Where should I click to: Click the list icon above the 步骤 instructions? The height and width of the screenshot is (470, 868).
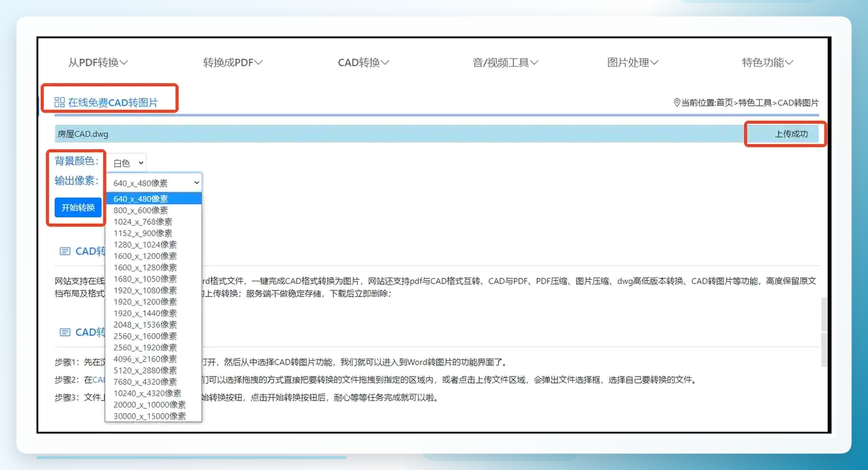65,333
